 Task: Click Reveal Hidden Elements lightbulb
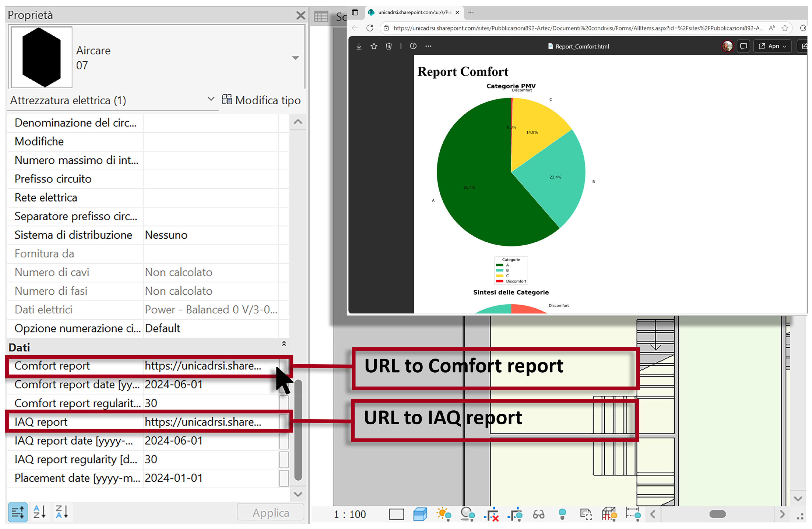562,514
